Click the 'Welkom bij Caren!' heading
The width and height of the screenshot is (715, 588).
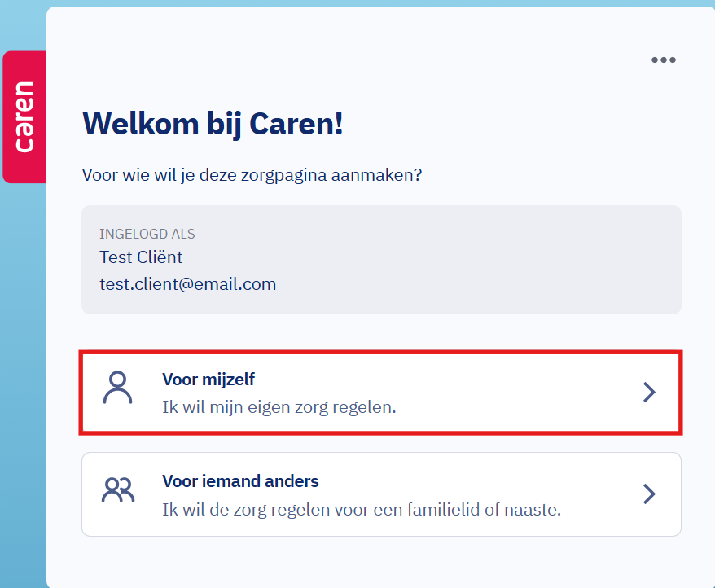pos(213,124)
